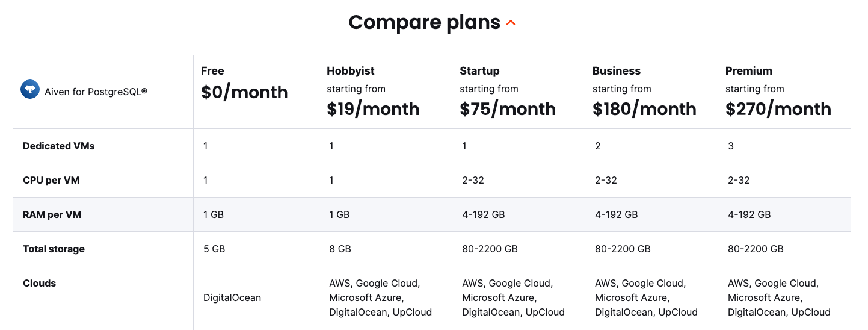Click the Compare plans heading

pos(424,22)
